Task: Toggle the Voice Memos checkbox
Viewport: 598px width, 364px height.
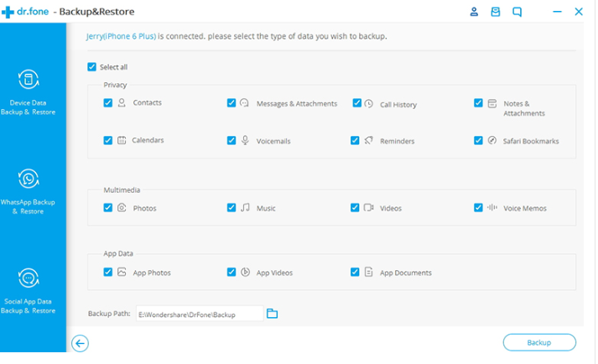Action: pos(478,207)
